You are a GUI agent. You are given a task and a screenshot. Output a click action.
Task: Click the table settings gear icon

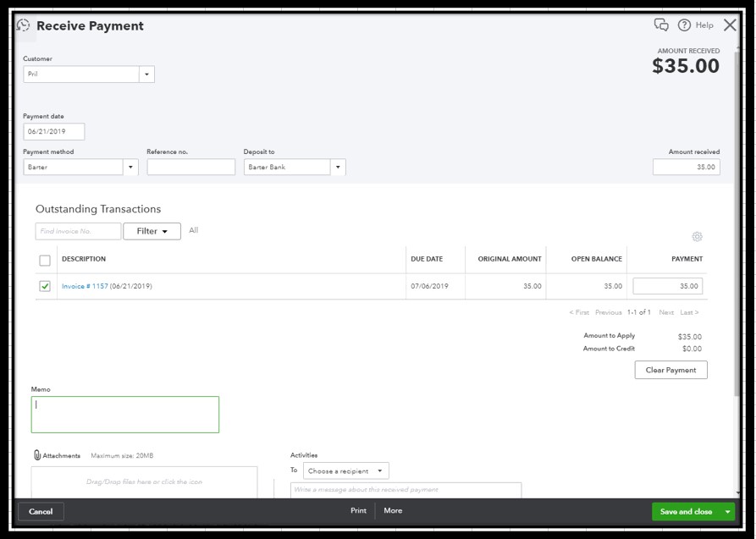697,237
